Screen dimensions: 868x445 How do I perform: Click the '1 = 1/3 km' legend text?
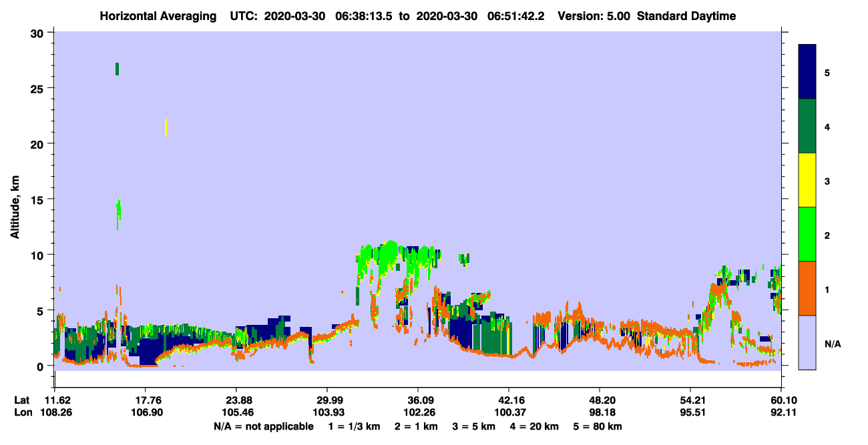coord(354,426)
